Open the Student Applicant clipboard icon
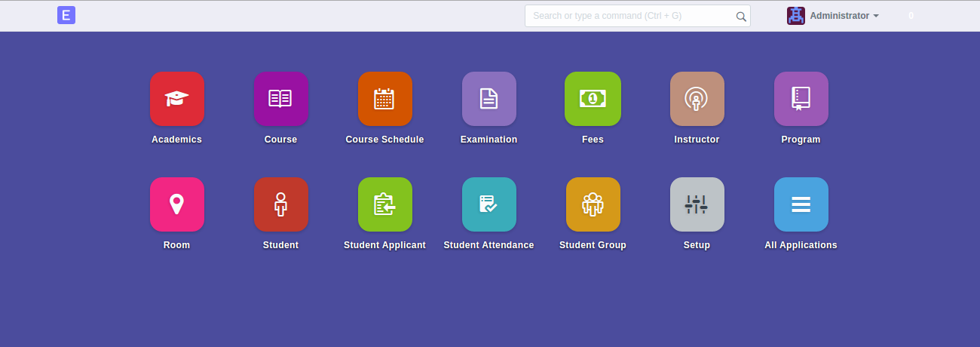Viewport: 980px width, 347px height. pos(384,204)
